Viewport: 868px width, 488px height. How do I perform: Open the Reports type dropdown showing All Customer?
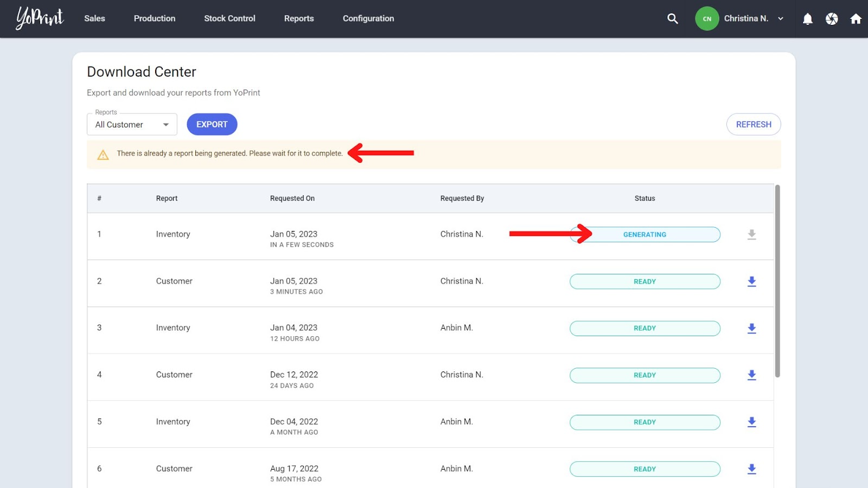pyautogui.click(x=132, y=124)
